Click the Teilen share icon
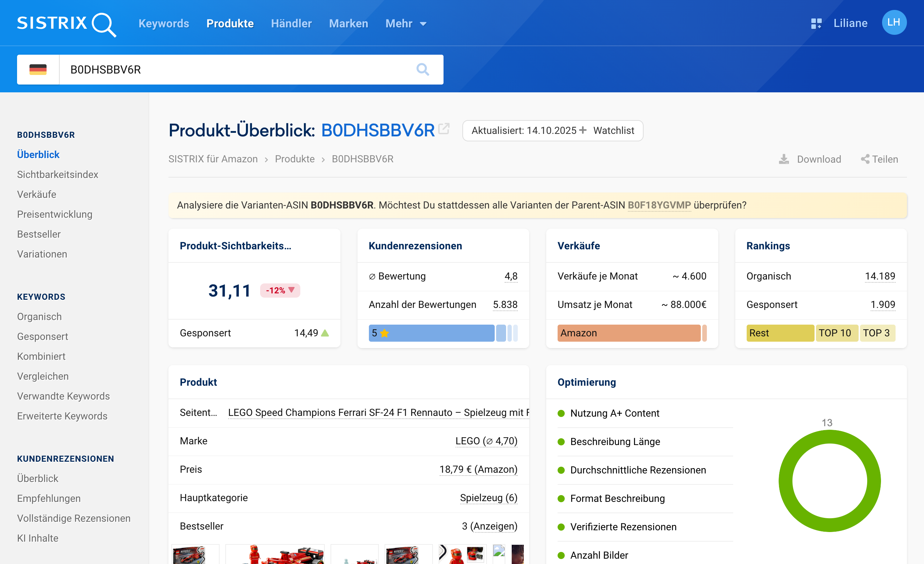The width and height of the screenshot is (924, 564). point(865,159)
